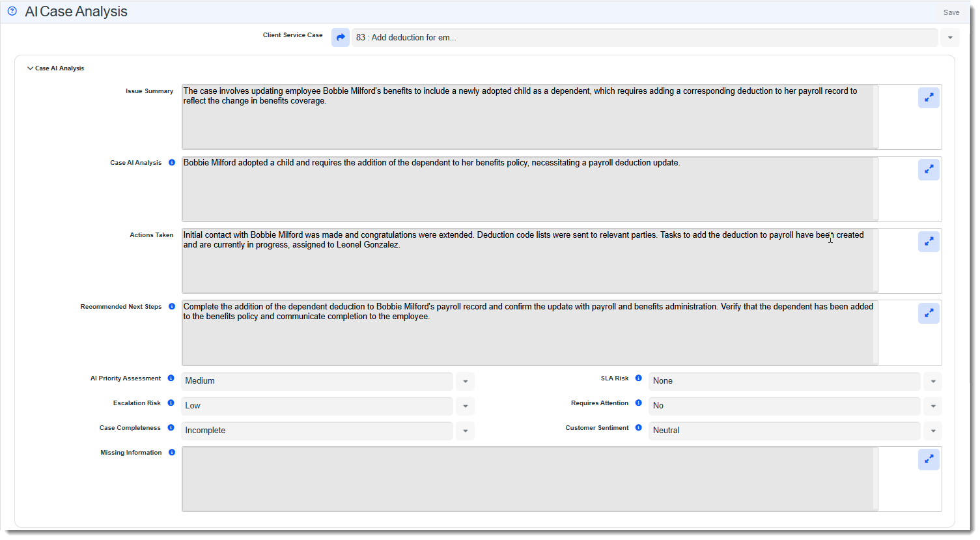This screenshot has width=980, height=540.
Task: Expand the Actions Taken text field
Action: pyautogui.click(x=929, y=242)
